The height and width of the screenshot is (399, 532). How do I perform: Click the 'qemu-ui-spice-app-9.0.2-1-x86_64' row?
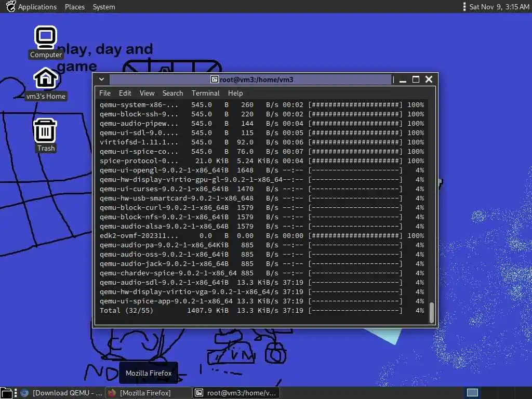coord(262,301)
